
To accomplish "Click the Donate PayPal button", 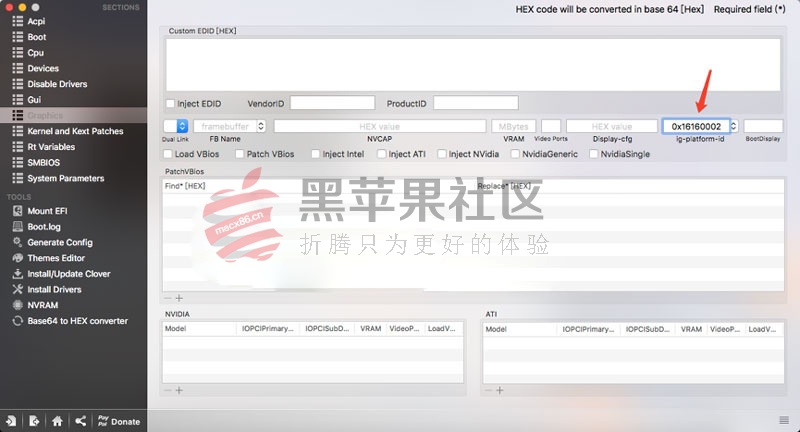I will click(119, 421).
